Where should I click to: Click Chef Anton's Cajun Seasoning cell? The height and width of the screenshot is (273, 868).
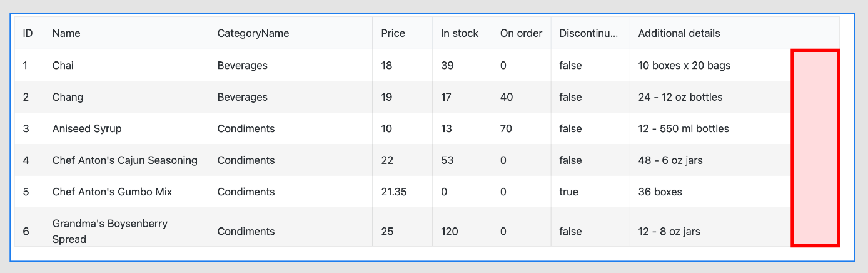click(x=124, y=160)
